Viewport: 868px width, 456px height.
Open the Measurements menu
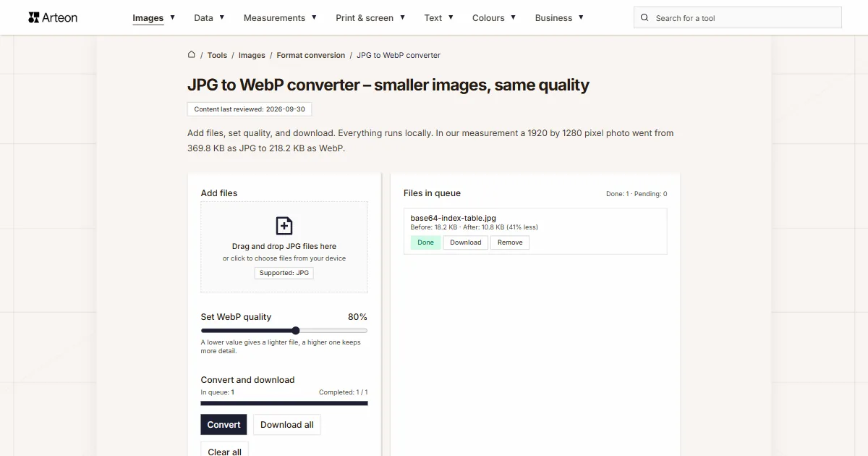click(x=280, y=17)
